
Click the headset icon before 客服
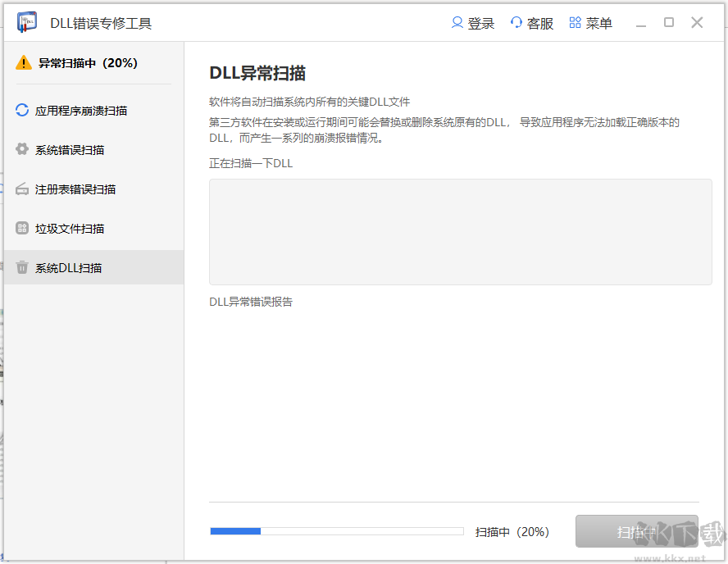tap(516, 23)
